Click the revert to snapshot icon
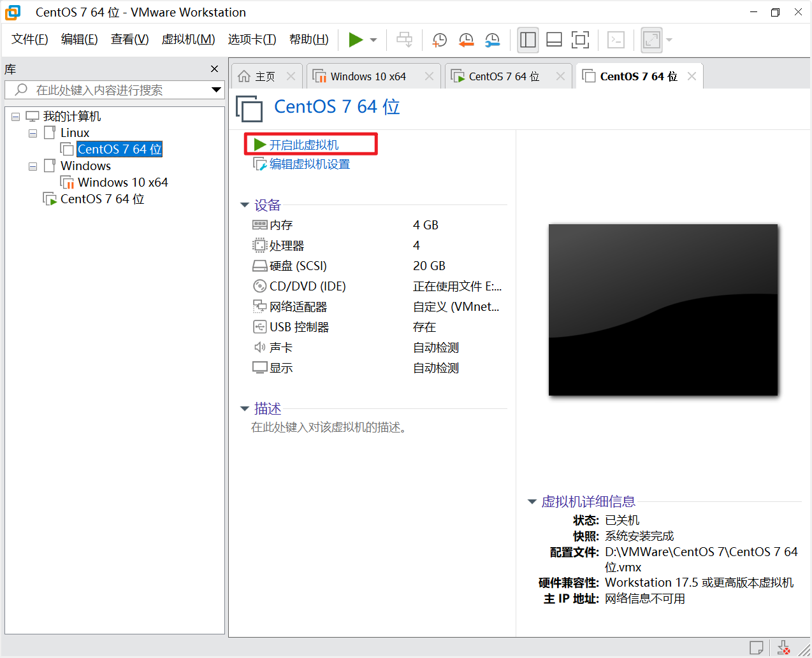 pos(467,40)
